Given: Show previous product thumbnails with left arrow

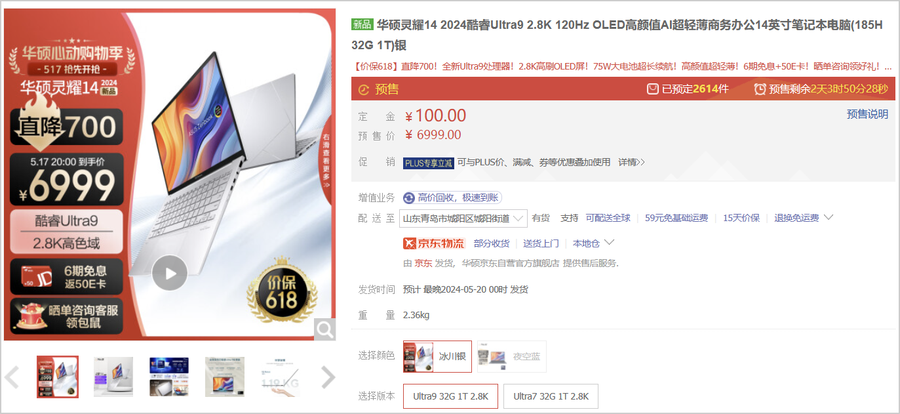Looking at the screenshot, I should [12, 377].
